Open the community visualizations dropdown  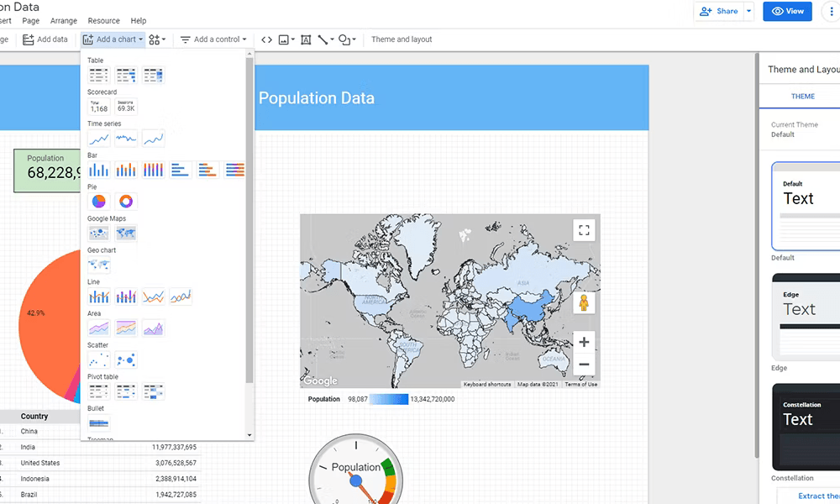click(157, 39)
